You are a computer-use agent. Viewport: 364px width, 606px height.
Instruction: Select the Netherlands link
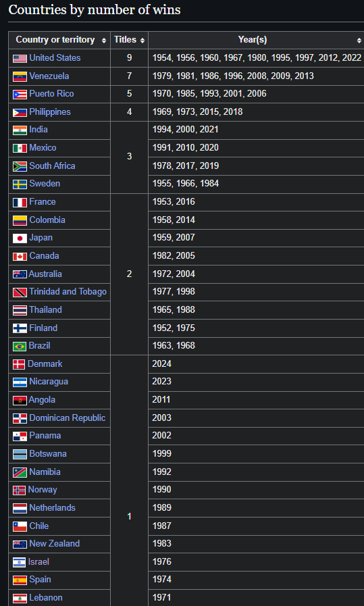52,507
